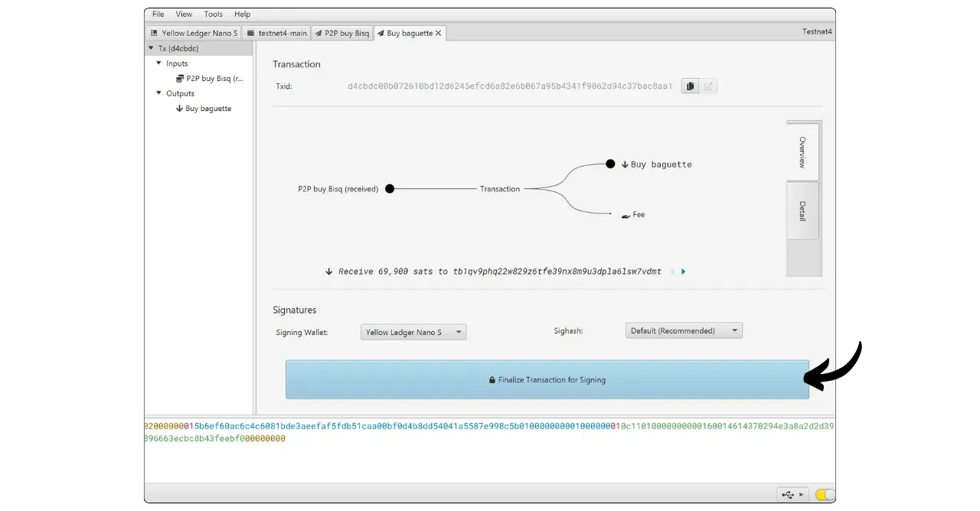The image size is (980, 511).
Task: Click the Buy baguette output node circle
Action: 610,164
